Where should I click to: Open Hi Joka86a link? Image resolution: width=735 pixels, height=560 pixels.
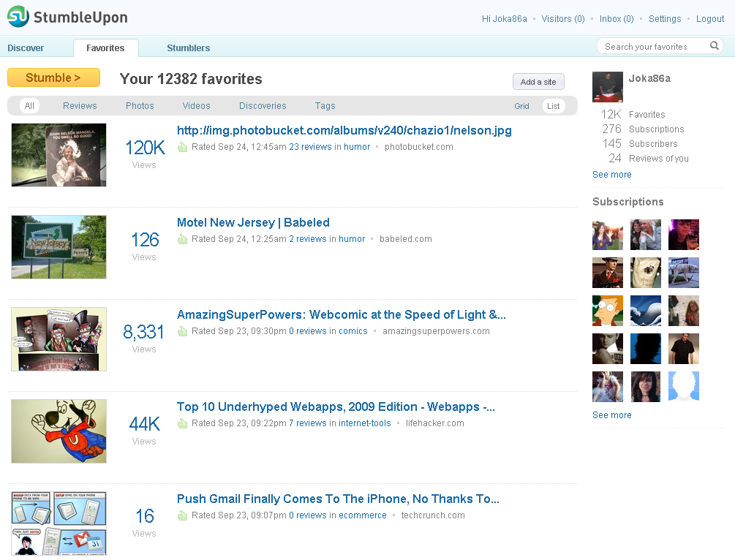coord(505,19)
